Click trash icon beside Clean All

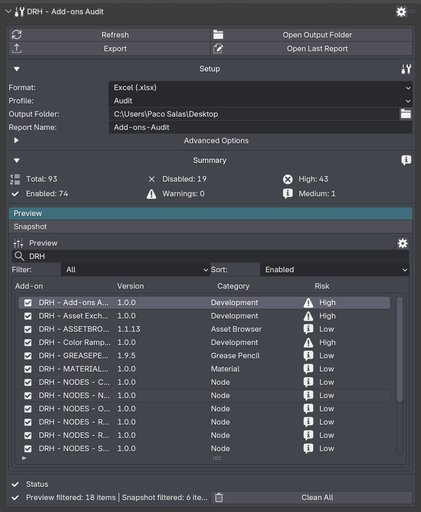coord(219,497)
